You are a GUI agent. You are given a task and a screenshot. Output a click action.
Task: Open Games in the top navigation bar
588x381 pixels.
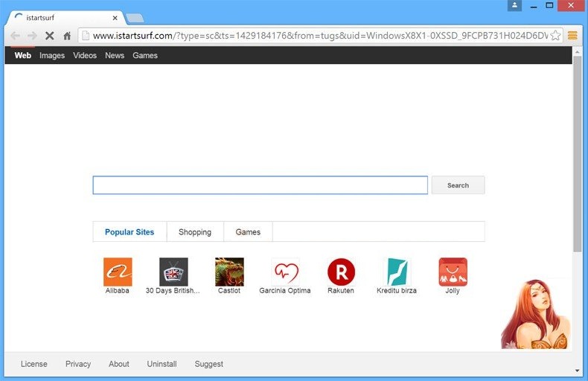click(144, 56)
